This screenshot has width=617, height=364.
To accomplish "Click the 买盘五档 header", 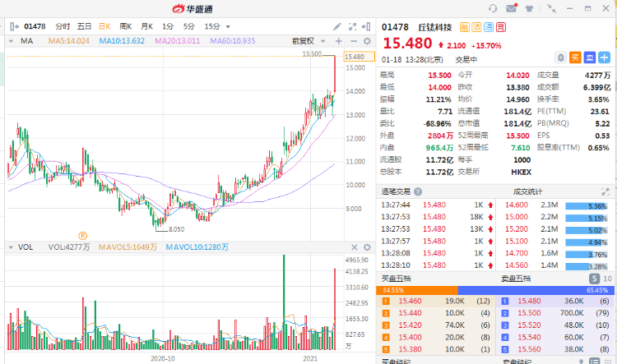I will pyautogui.click(x=396, y=279).
